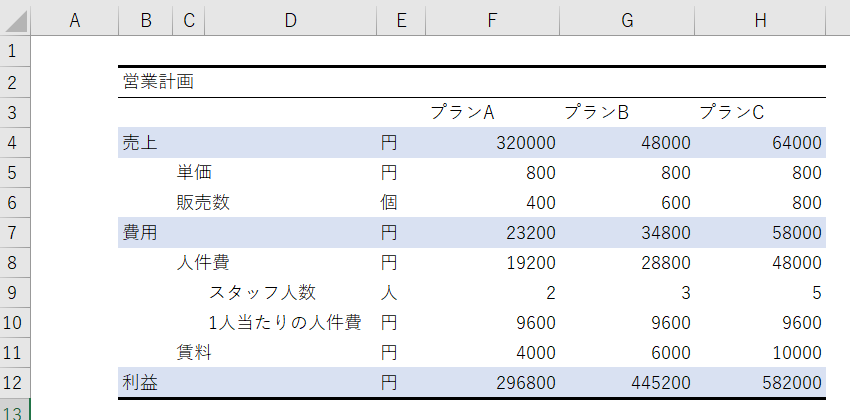The height and width of the screenshot is (420, 850).
Task: Click the 単価 label
Action: [x=194, y=172]
